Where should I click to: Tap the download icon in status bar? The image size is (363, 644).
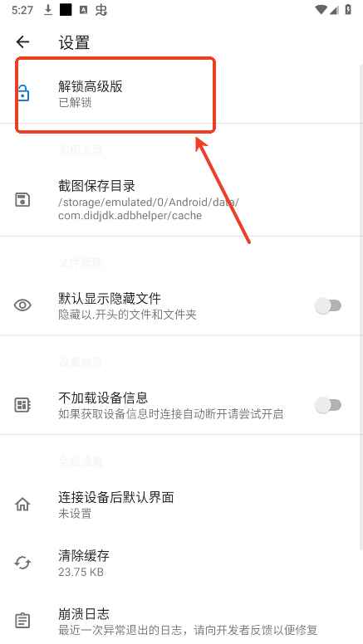[x=48, y=10]
